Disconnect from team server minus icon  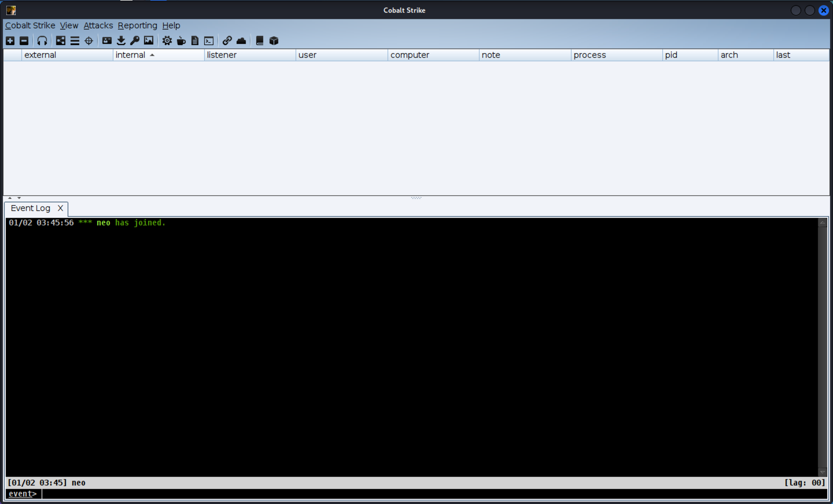(24, 41)
